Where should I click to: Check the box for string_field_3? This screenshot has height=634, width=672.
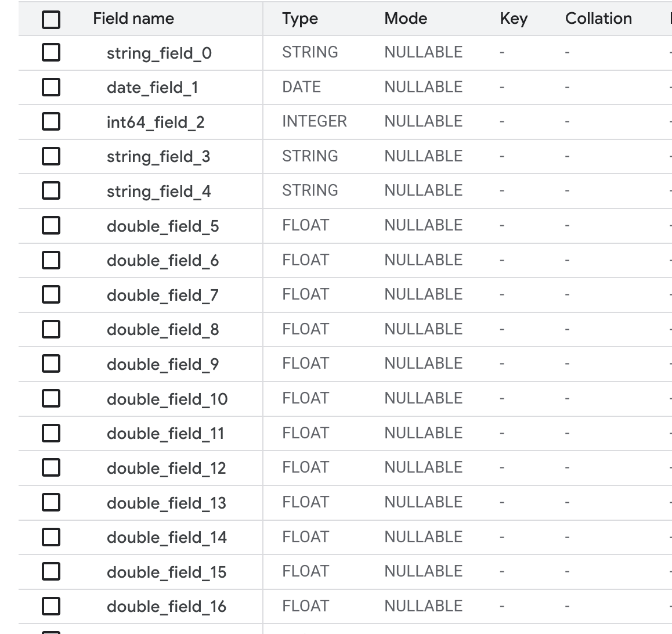[x=51, y=156]
